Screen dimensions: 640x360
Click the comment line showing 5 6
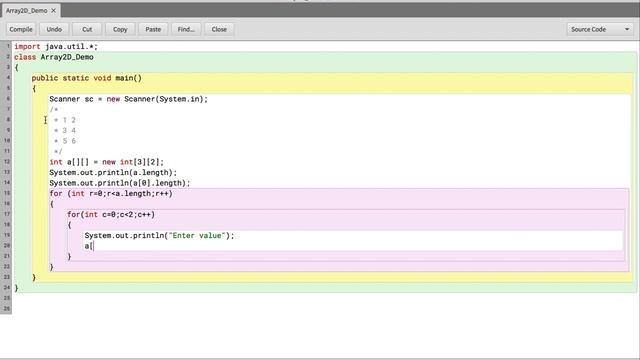click(64, 141)
